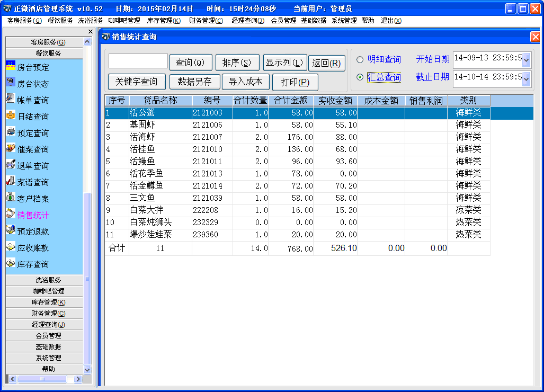Click the 预定退款 sidebar icon

pyautogui.click(x=11, y=230)
